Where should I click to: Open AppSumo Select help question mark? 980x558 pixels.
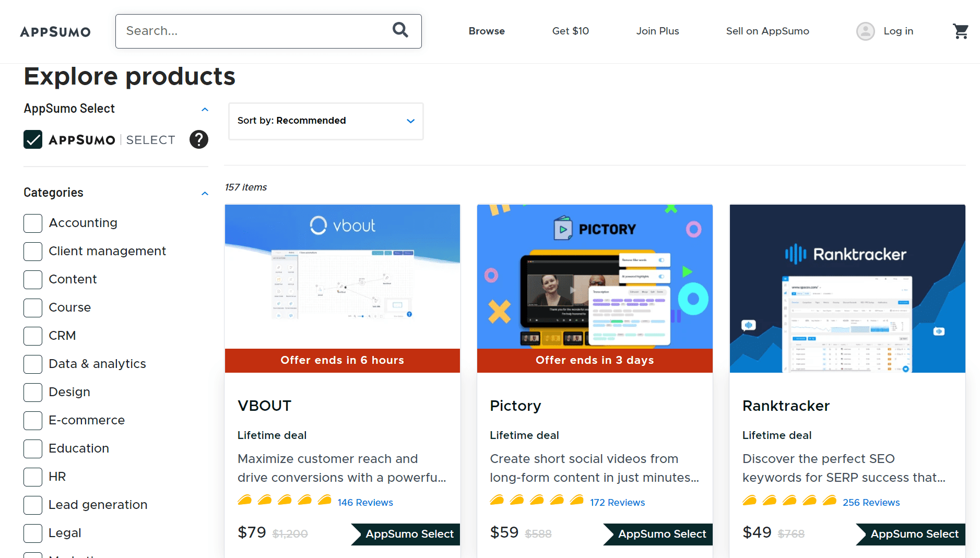(x=198, y=139)
